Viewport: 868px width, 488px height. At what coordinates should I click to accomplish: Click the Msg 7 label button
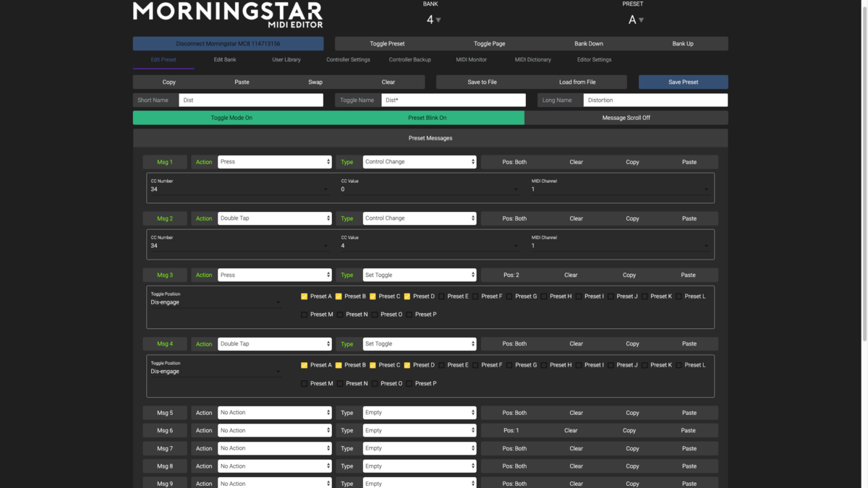tap(165, 449)
